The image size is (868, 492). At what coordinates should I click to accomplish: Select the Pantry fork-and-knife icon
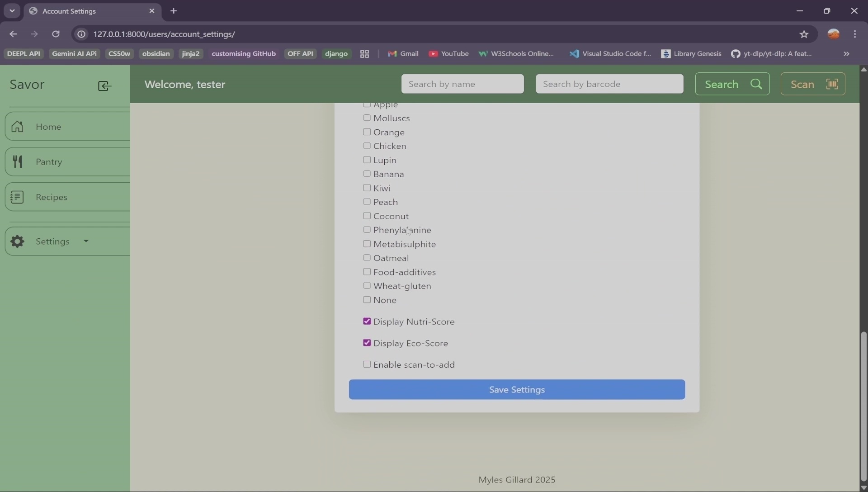click(x=17, y=161)
